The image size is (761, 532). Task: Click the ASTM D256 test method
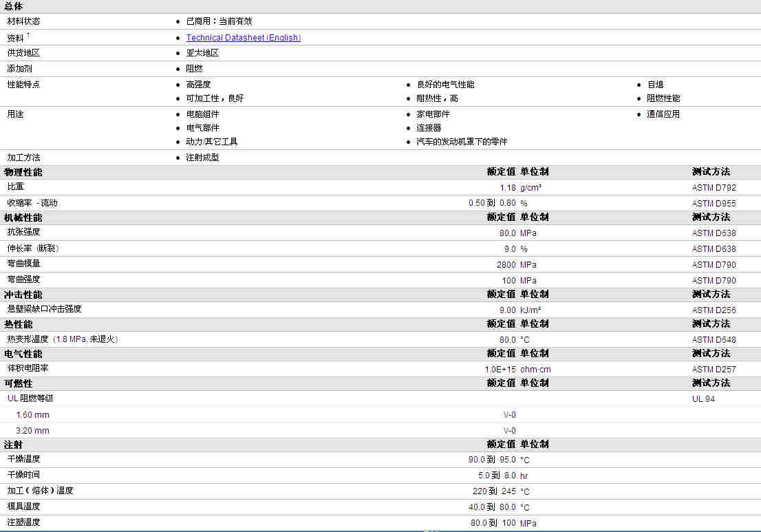(x=714, y=310)
